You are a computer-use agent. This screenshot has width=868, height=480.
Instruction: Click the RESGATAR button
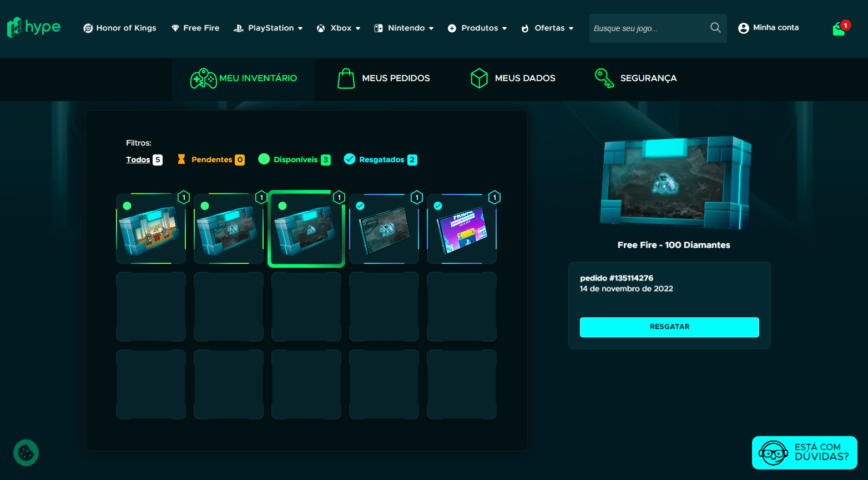click(x=669, y=327)
